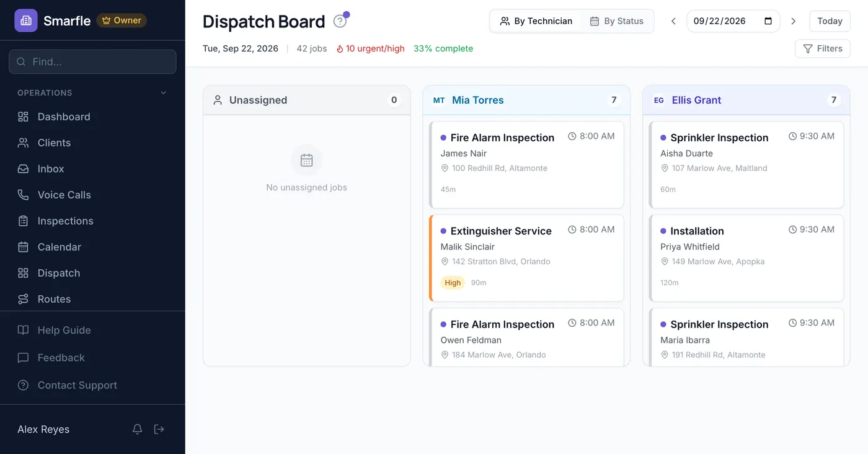Click the Inspections clipboard icon
This screenshot has width=868, height=454.
click(23, 221)
